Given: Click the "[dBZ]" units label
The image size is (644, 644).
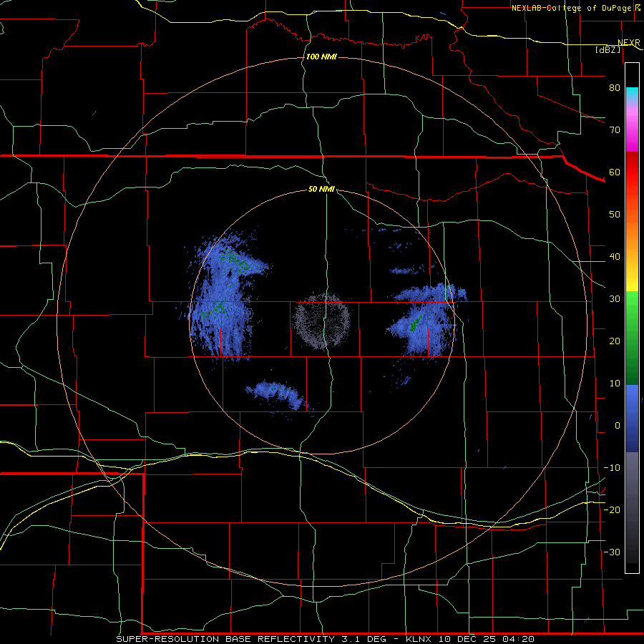Looking at the screenshot, I should 608,50.
